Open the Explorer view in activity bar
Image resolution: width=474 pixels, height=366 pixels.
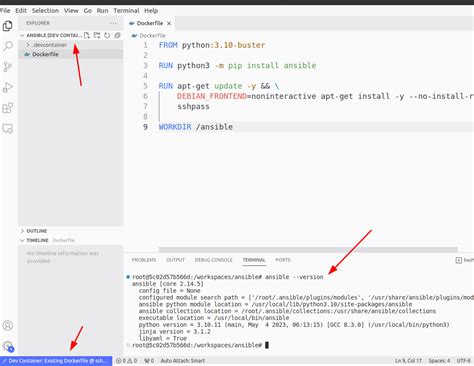click(x=8, y=26)
